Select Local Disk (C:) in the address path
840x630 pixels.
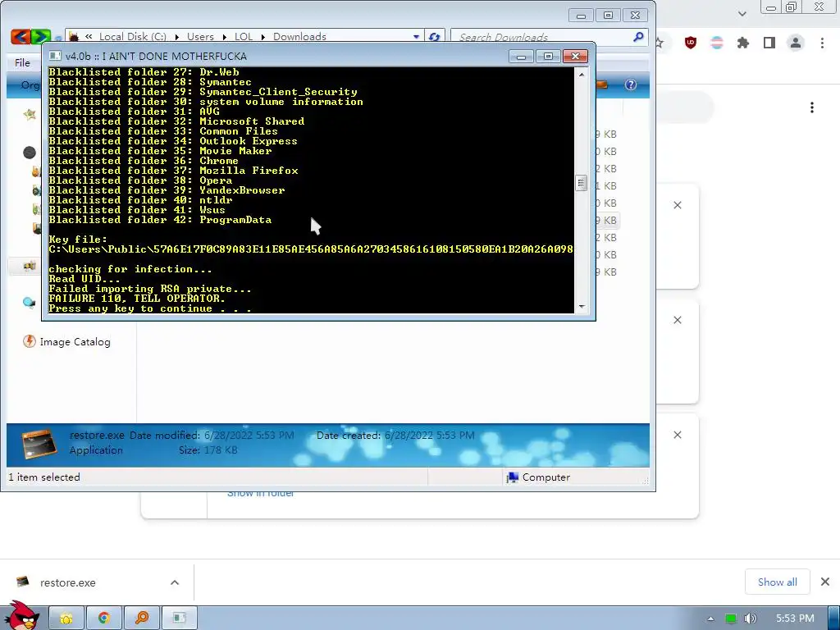[132, 36]
